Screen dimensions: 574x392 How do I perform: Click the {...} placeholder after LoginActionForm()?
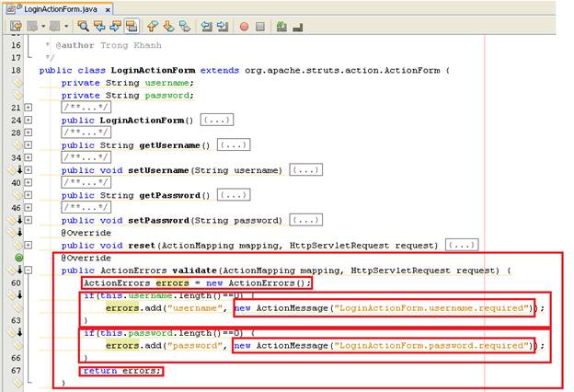point(217,120)
